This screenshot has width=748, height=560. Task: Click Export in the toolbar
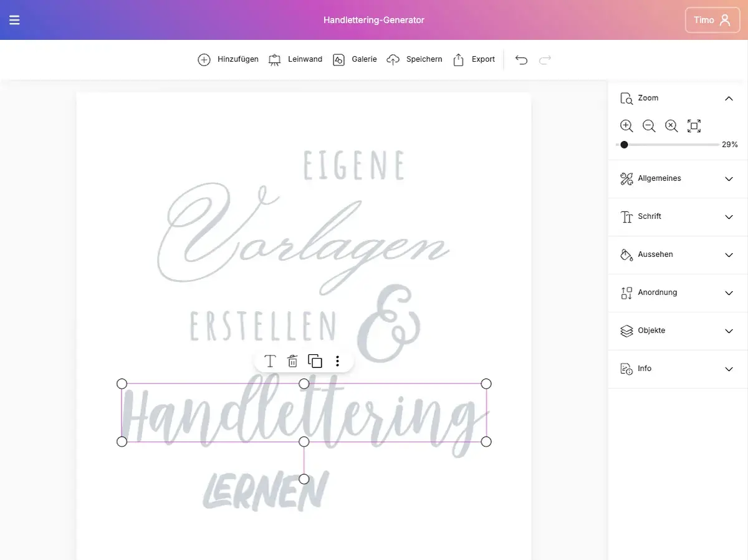pyautogui.click(x=474, y=59)
